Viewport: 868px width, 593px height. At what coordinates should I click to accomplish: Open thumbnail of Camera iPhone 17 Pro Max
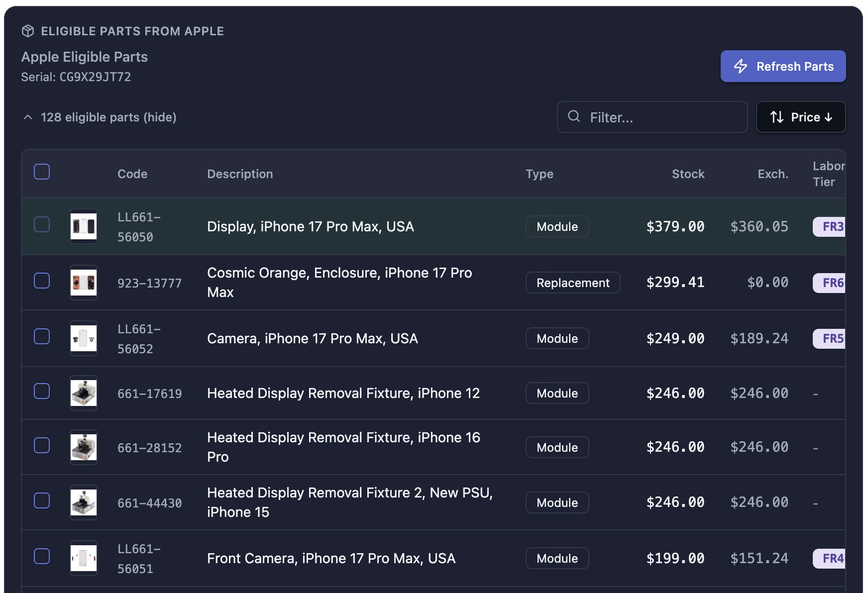84,338
